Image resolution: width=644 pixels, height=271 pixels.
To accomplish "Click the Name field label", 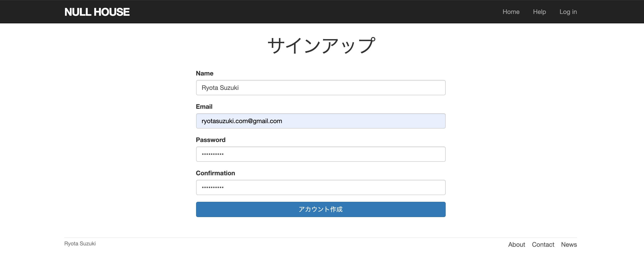I will click(204, 73).
